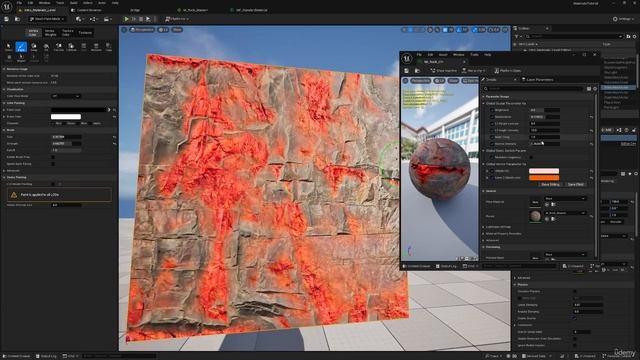
Task: Open the Parent material dropdown
Action: click(565, 213)
